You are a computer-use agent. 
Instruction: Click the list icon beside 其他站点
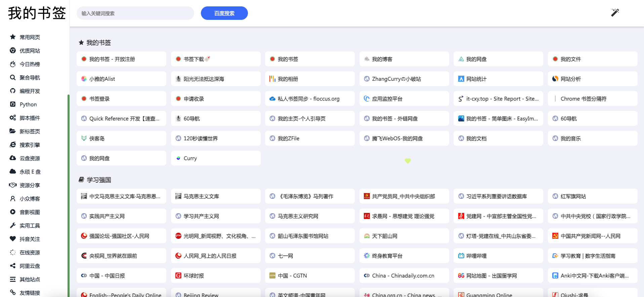coord(13,279)
